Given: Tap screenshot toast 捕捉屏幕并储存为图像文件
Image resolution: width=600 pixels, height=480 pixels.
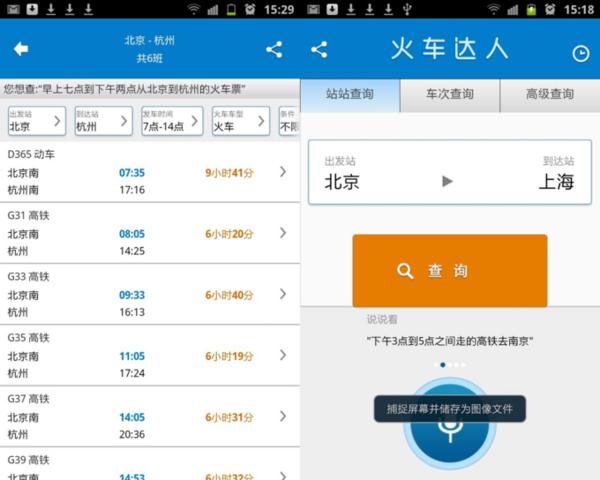Looking at the screenshot, I should (x=450, y=409).
